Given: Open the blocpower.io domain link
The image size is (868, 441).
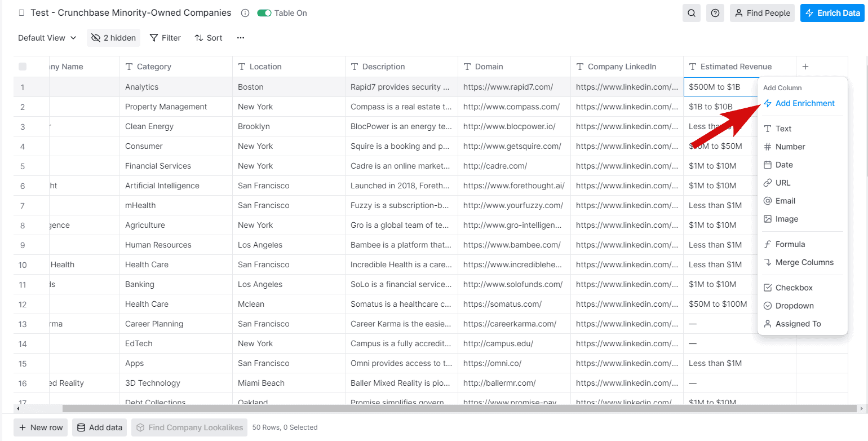Looking at the screenshot, I should [x=509, y=126].
